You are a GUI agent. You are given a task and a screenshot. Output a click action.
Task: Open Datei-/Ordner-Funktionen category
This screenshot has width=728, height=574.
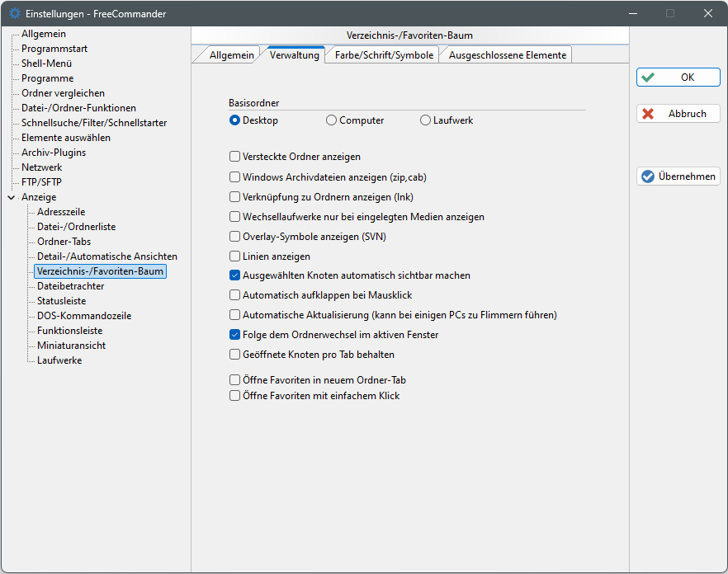point(78,108)
